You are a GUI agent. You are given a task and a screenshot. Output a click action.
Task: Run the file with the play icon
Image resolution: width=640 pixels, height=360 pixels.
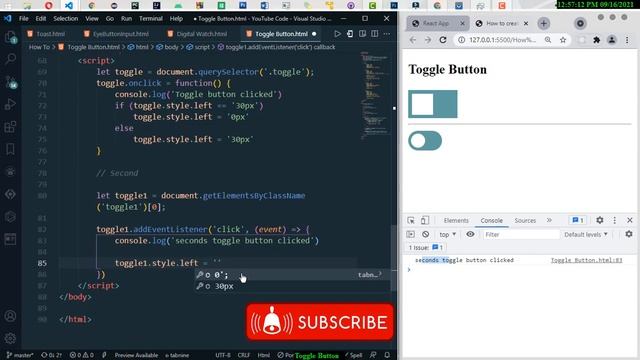(x=337, y=34)
